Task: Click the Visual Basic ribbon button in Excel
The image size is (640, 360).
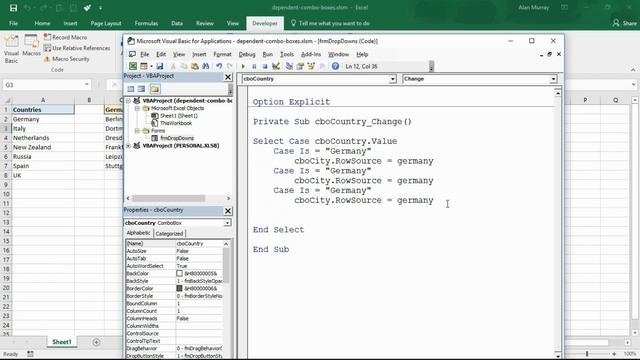Action: click(11, 49)
